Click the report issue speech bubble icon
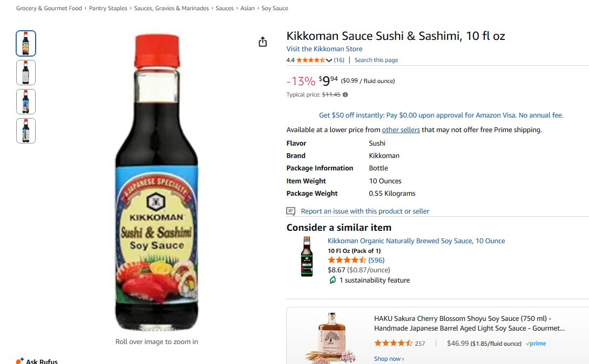This screenshot has width=589, height=364. (291, 211)
